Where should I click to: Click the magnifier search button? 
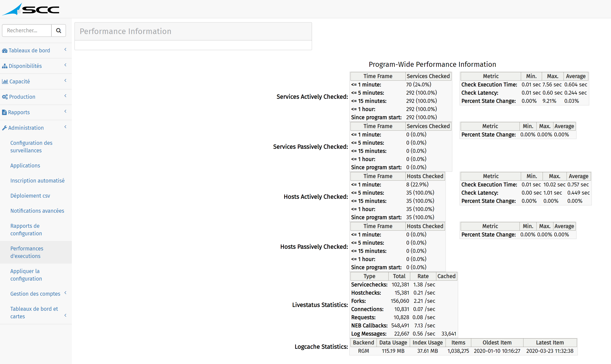click(58, 30)
